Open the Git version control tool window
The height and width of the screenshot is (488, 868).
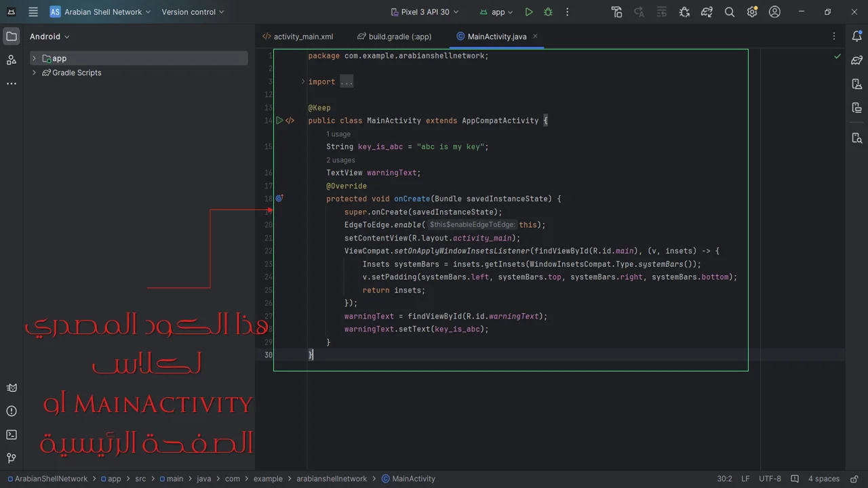coord(12,458)
